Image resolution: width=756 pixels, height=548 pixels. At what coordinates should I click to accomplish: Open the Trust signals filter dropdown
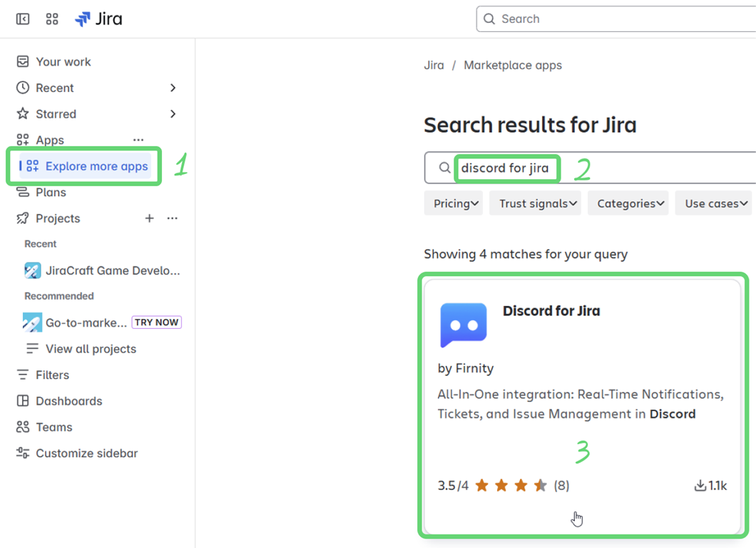pos(535,203)
